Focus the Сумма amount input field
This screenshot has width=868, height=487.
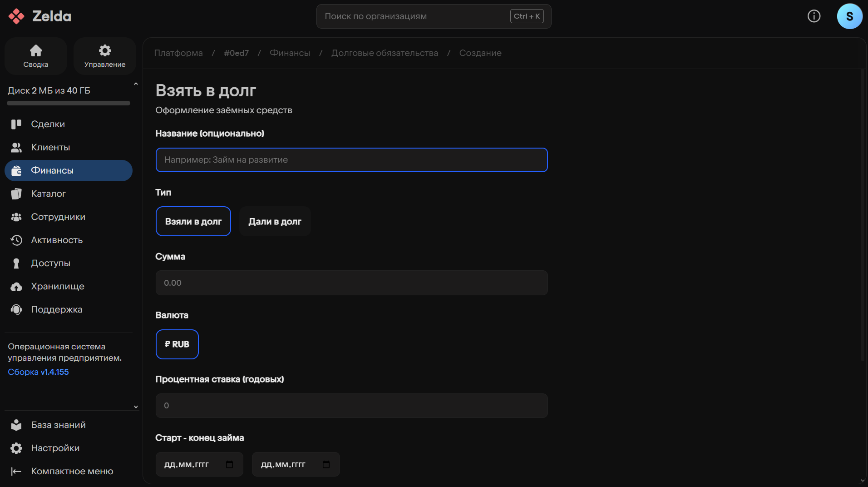[351, 283]
